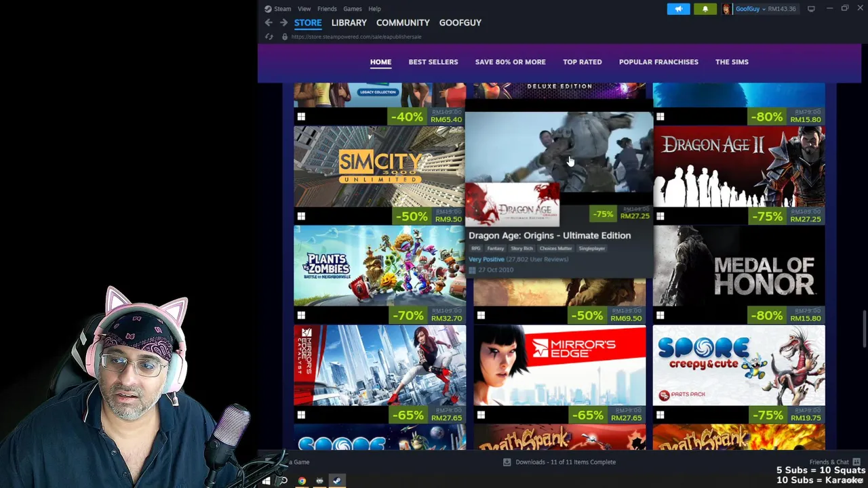Viewport: 868px width, 488px height.
Task: Click the Singleplayer tag
Action: coord(591,248)
